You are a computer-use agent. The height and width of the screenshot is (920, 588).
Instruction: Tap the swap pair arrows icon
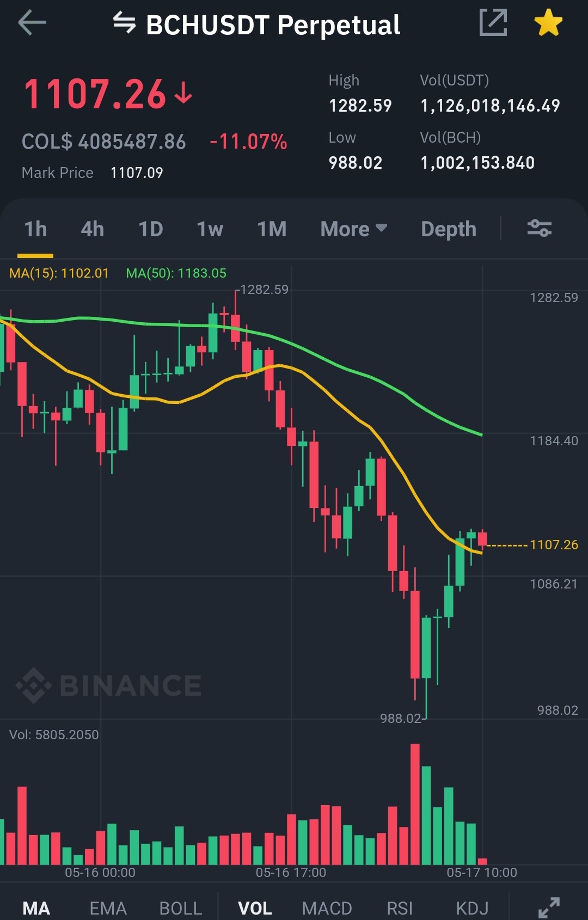click(x=124, y=23)
